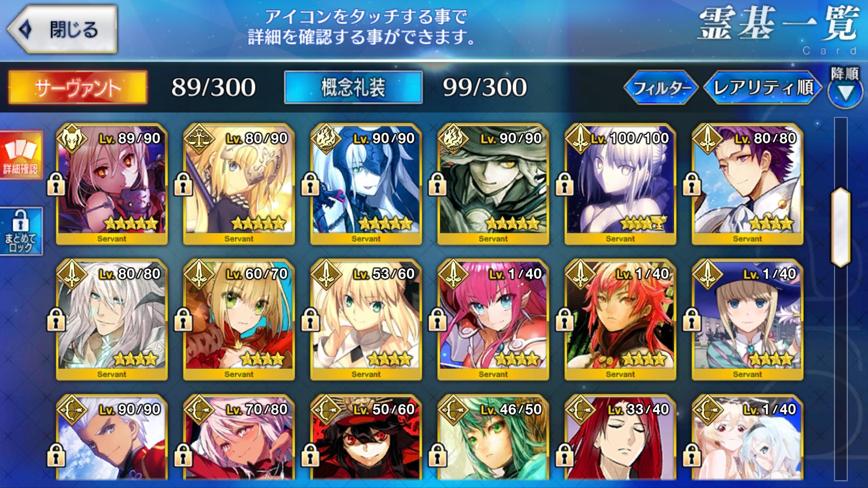868x488 pixels.
Task: Open the 詳細確認 card detail icon
Action: point(21,155)
